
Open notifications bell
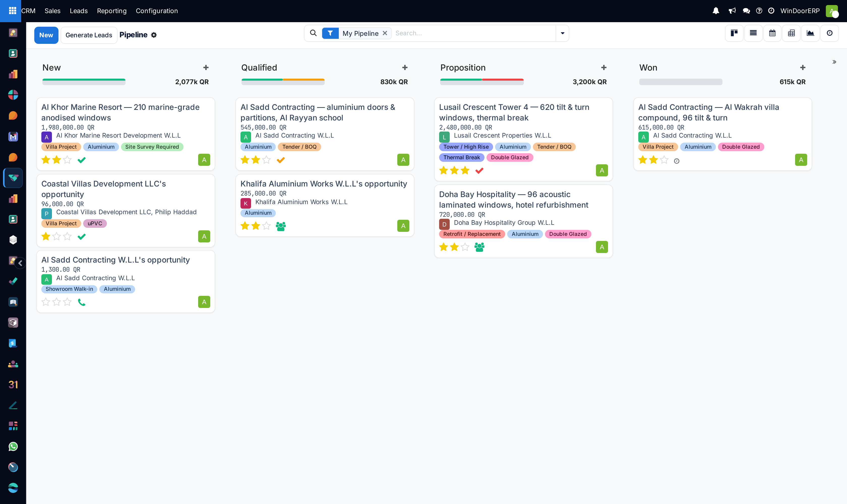[x=715, y=11]
